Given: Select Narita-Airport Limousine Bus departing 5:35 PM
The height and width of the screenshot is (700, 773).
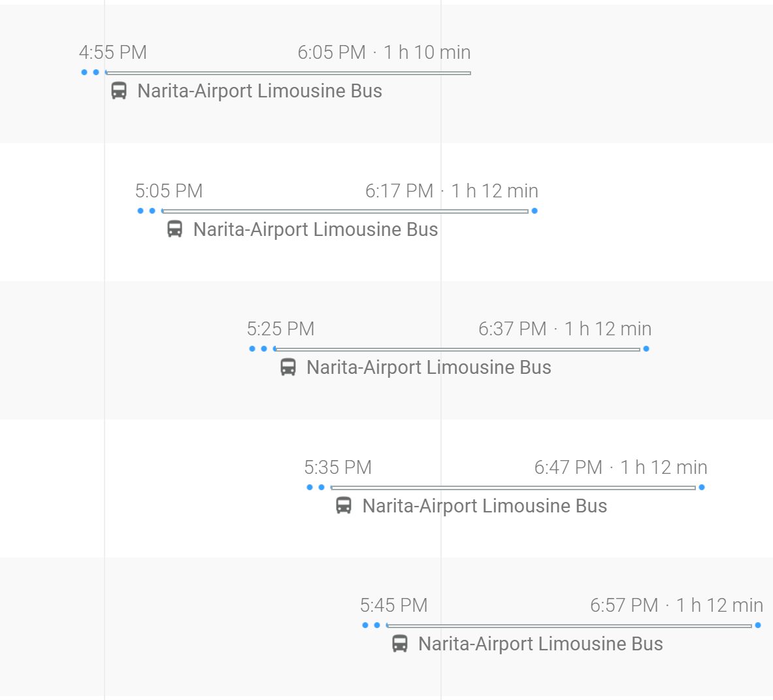Looking at the screenshot, I should [x=485, y=506].
